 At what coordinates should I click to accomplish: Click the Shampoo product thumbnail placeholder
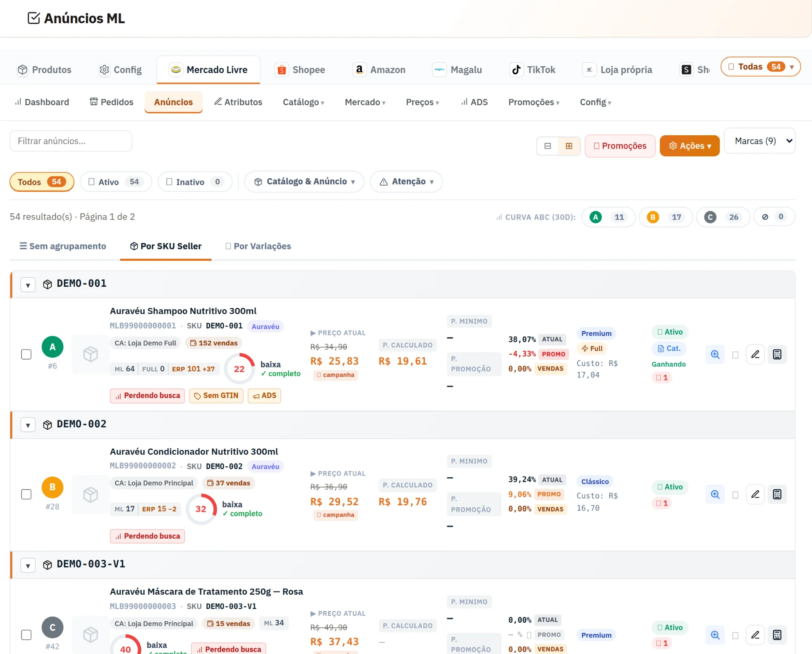pyautogui.click(x=91, y=354)
